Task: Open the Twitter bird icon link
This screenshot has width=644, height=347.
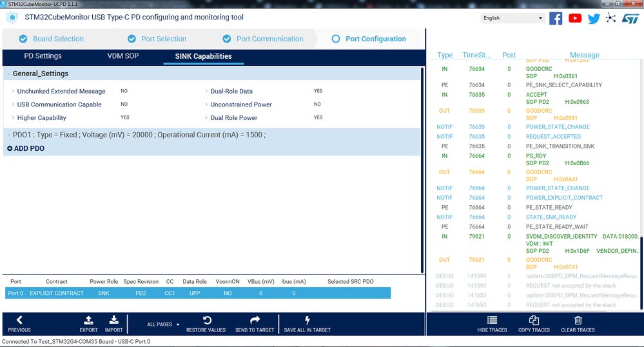Action: [594, 19]
